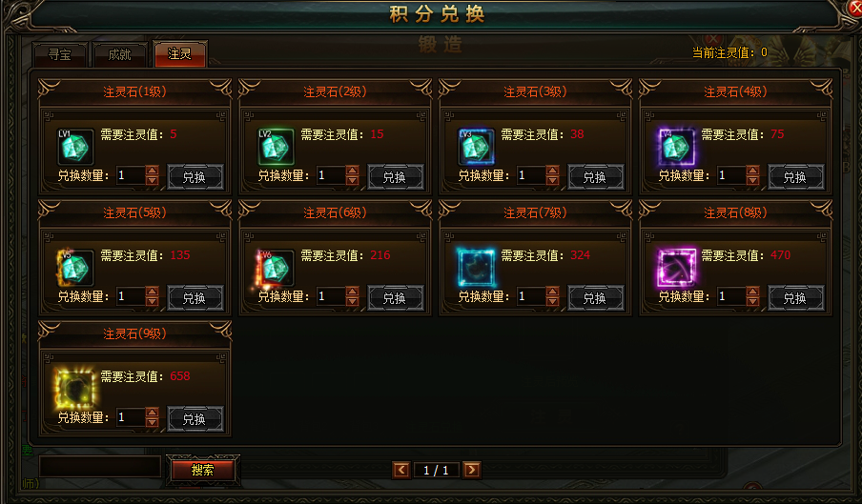Select the LV2 注灵石 gem icon
862x504 pixels.
276,147
